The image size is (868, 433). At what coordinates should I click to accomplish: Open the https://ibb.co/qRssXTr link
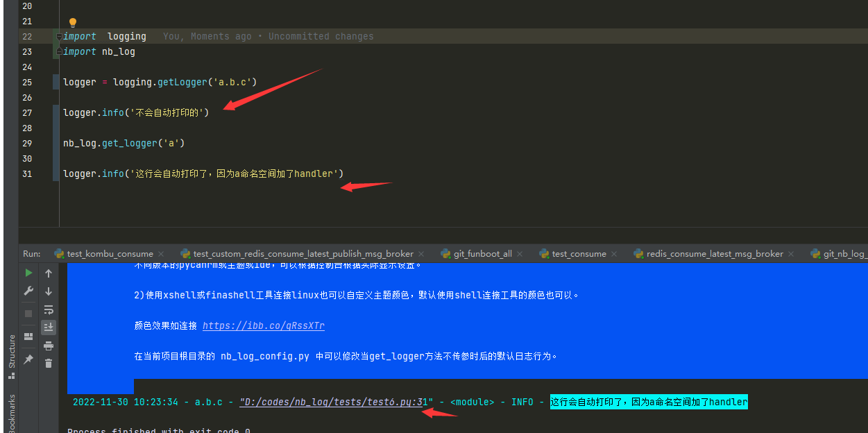(x=264, y=325)
